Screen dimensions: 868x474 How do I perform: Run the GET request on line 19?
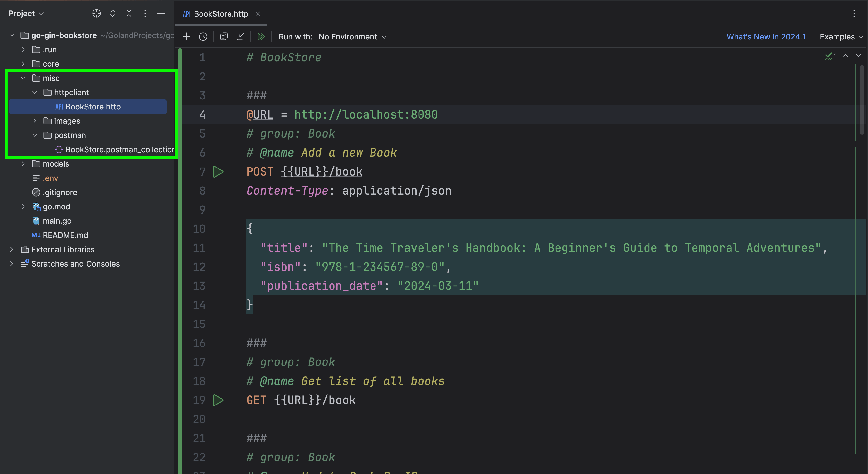click(x=218, y=400)
